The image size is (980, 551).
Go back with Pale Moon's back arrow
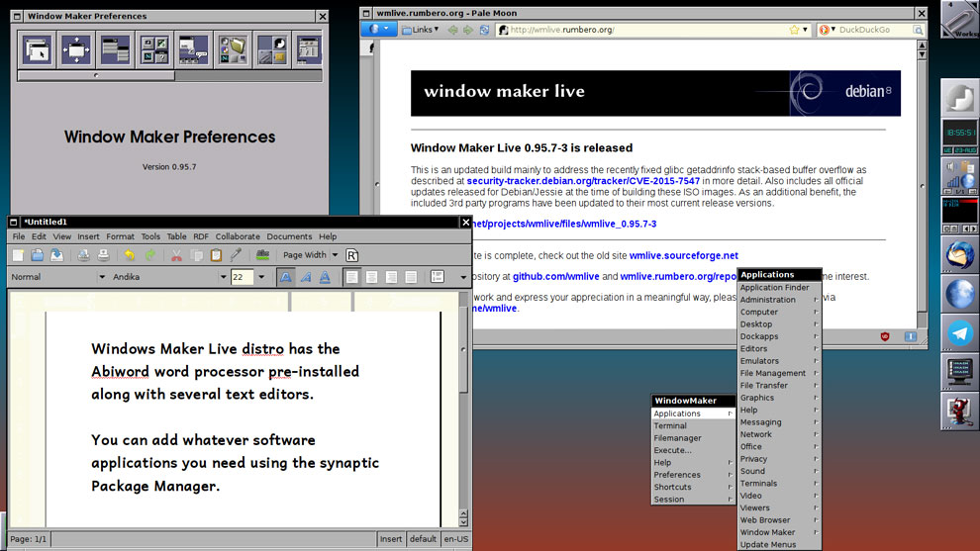[452, 30]
